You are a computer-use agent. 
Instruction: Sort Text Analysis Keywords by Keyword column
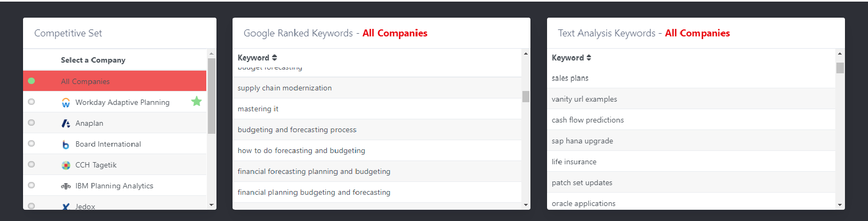[572, 58]
